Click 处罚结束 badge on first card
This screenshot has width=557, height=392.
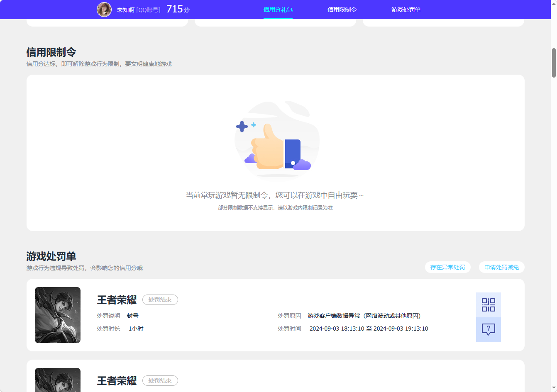(x=160, y=299)
